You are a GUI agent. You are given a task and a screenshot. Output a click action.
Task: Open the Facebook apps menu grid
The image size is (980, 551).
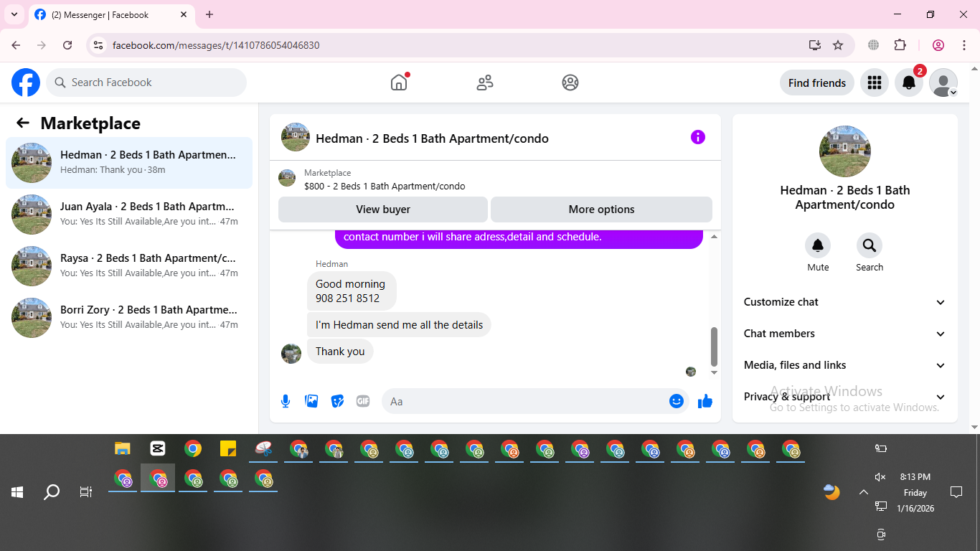(874, 83)
